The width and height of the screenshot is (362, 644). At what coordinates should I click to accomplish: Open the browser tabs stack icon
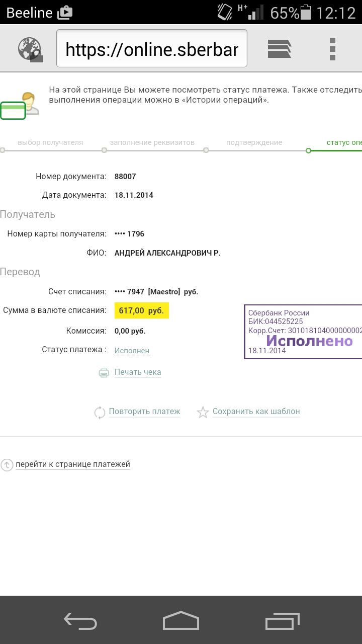tap(280, 49)
